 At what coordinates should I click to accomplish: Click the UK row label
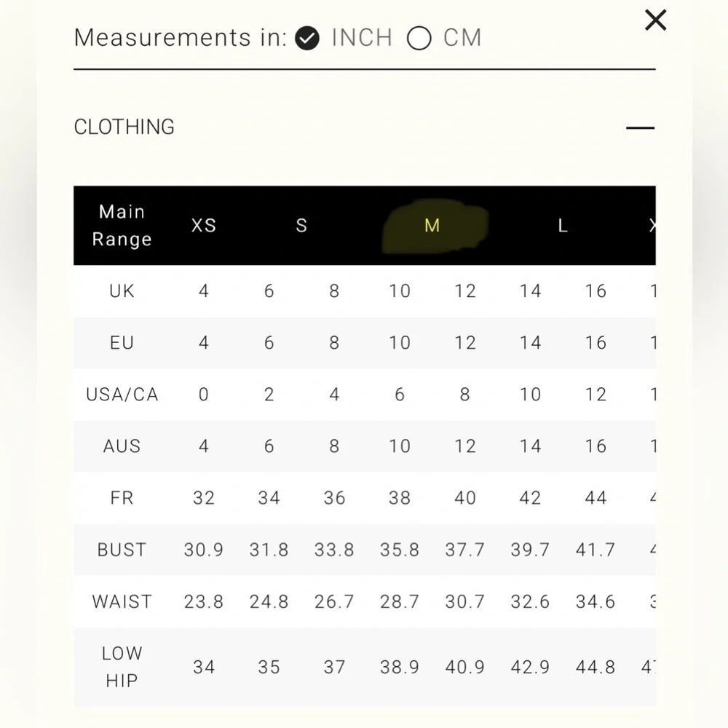point(122,291)
